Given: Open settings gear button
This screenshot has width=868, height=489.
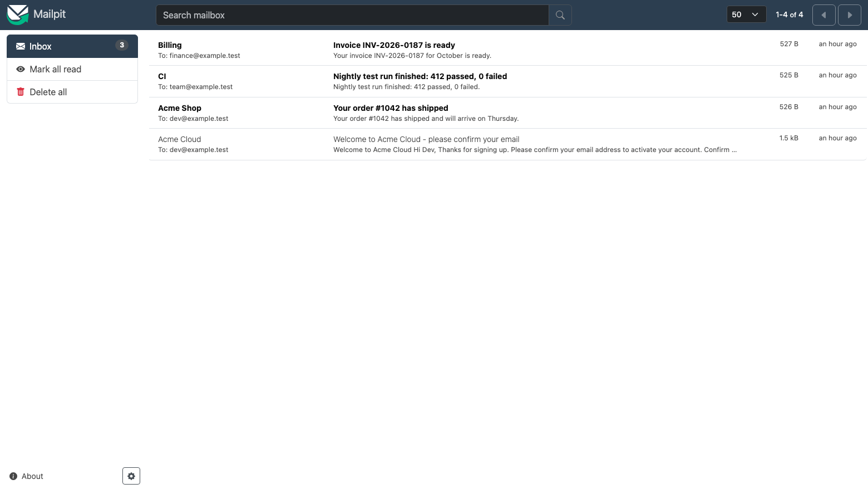Looking at the screenshot, I should [131, 476].
